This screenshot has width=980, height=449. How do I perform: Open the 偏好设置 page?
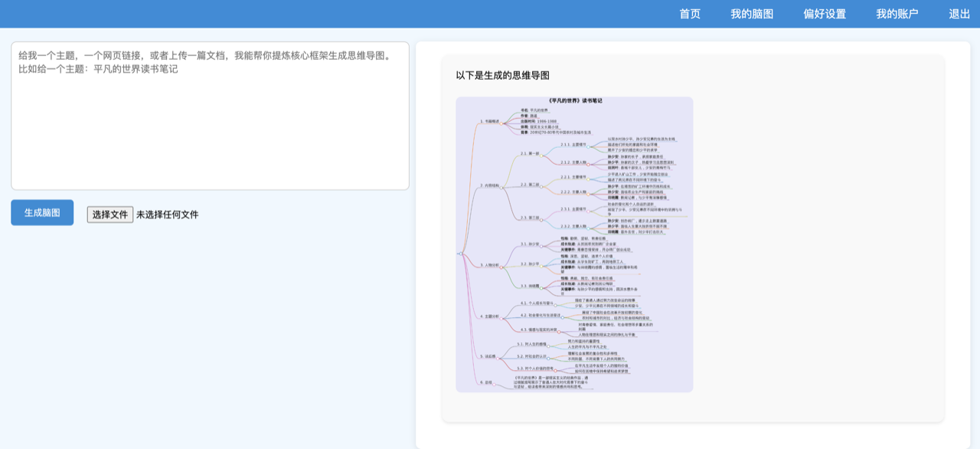click(825, 14)
